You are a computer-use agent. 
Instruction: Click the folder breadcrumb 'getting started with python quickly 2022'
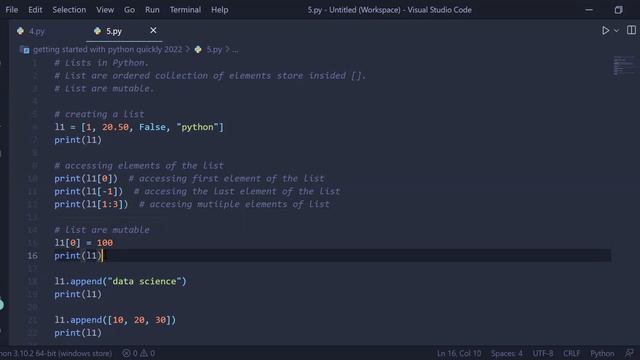[x=107, y=49]
